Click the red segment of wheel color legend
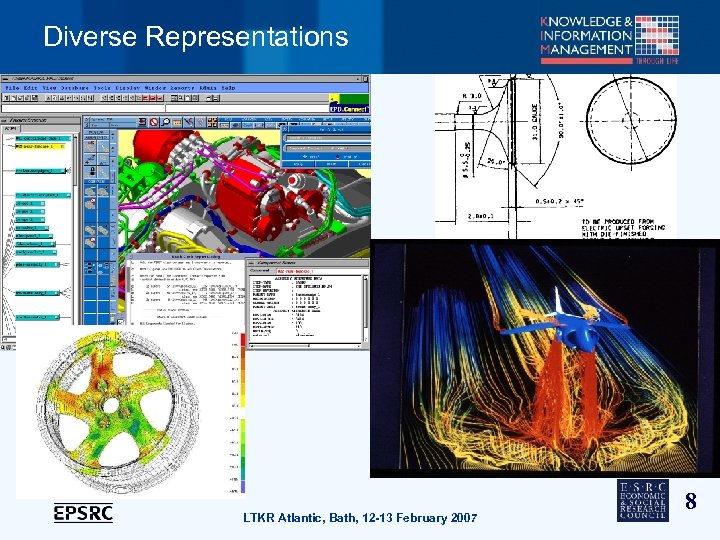The width and height of the screenshot is (720, 540). [x=243, y=340]
